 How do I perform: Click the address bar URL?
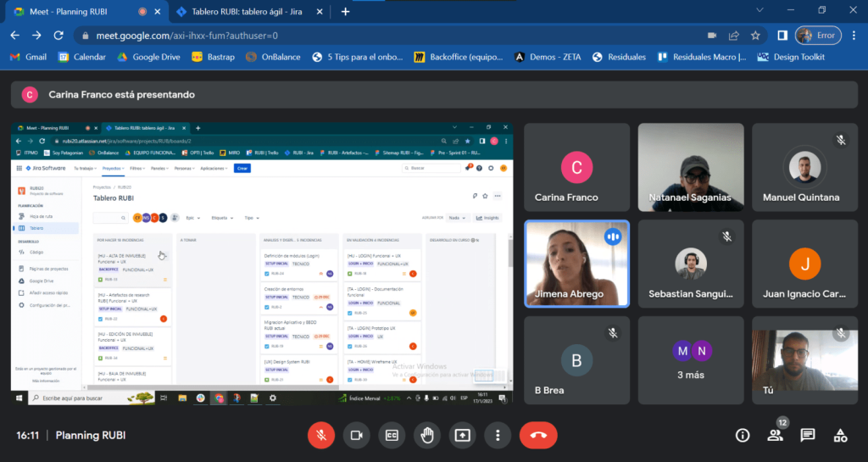pyautogui.click(x=187, y=36)
